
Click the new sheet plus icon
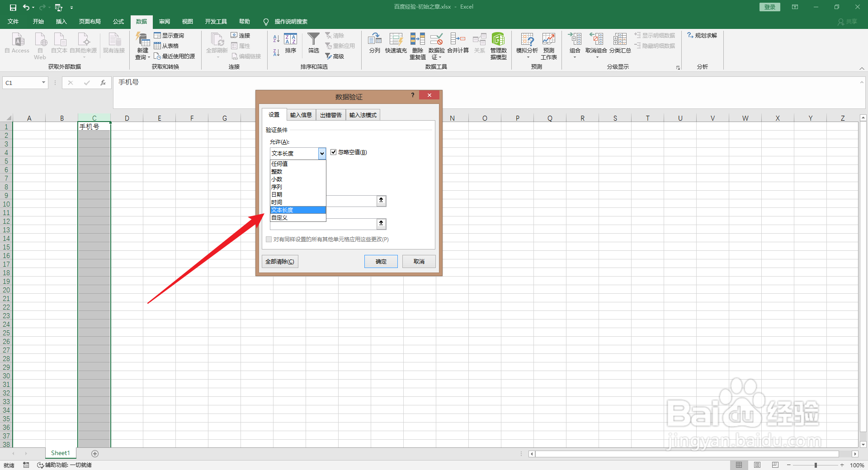(x=95, y=453)
